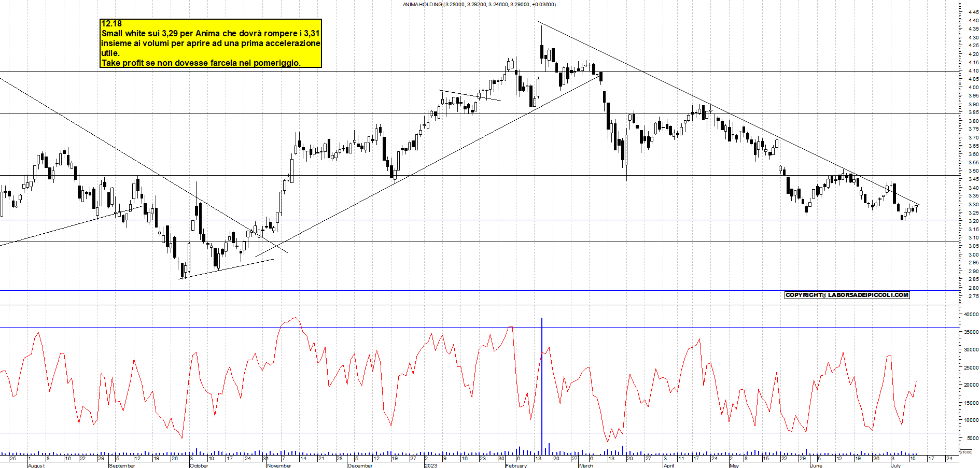The height and width of the screenshot is (468, 980).
Task: Click the 25000 volume axis label
Action: point(971,367)
